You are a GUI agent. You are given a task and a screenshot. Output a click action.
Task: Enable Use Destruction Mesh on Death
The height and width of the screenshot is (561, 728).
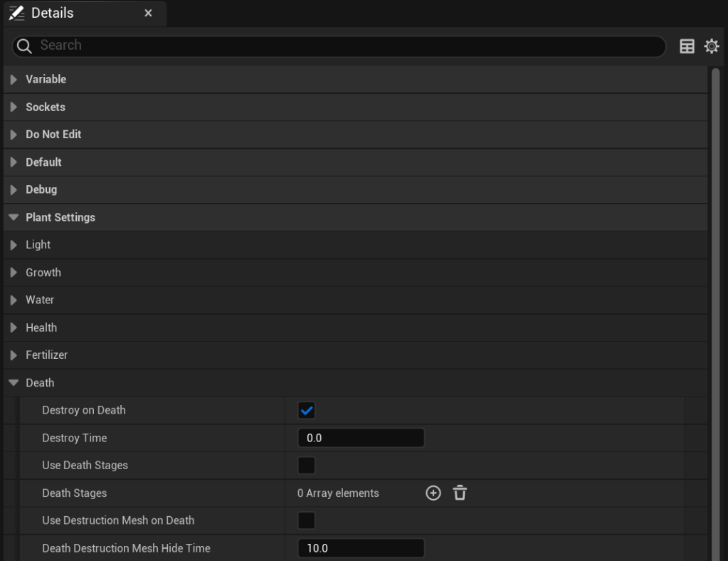[x=307, y=520]
